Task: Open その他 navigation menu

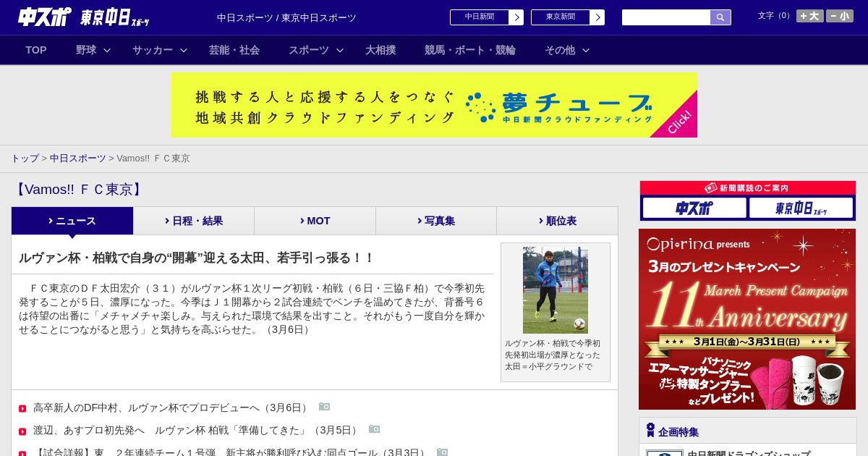Action: click(x=560, y=50)
